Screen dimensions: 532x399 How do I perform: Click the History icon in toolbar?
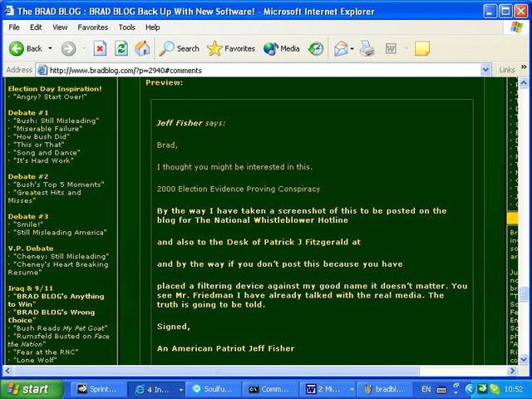[x=316, y=48]
